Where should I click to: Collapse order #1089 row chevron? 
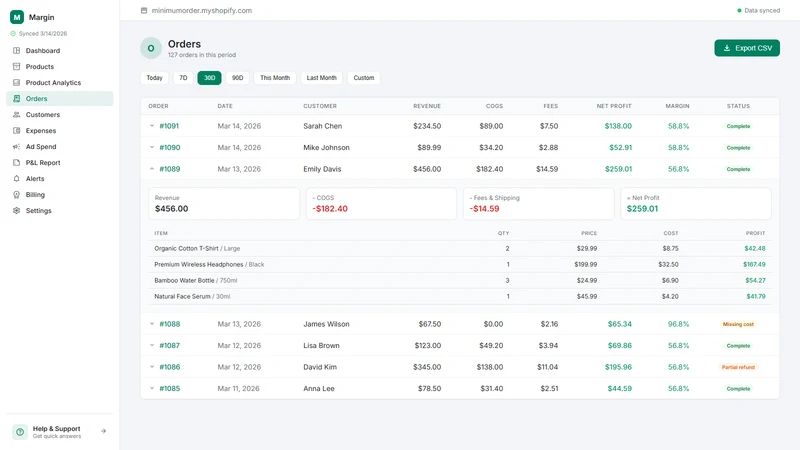coord(152,169)
